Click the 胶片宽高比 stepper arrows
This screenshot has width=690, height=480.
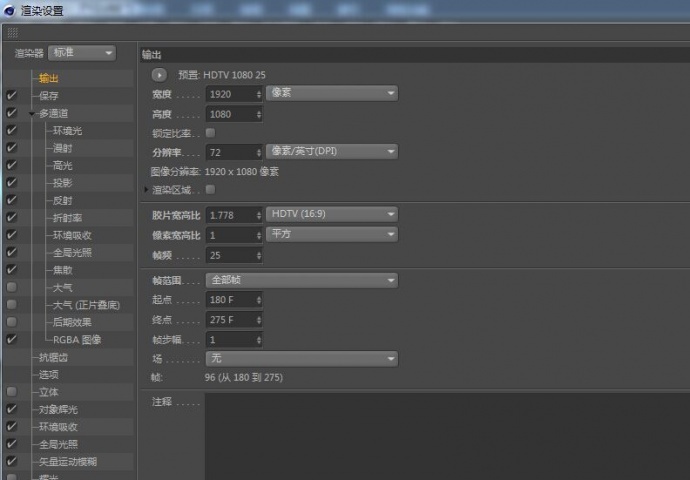pos(259,215)
